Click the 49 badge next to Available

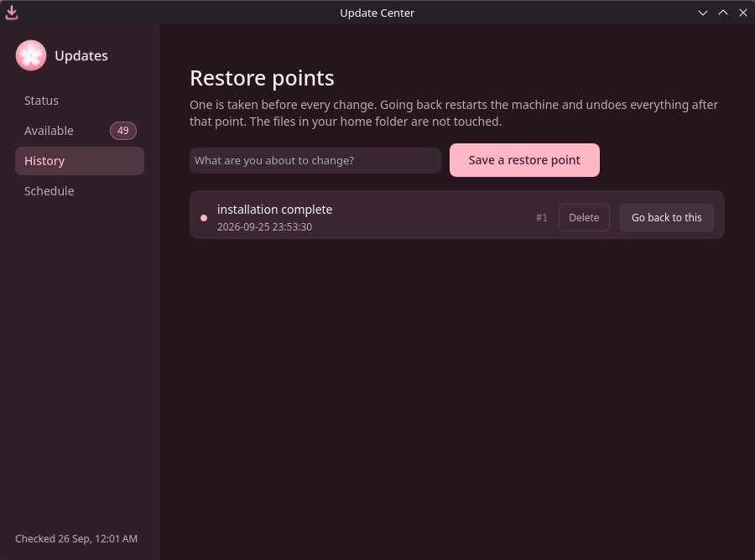click(122, 131)
